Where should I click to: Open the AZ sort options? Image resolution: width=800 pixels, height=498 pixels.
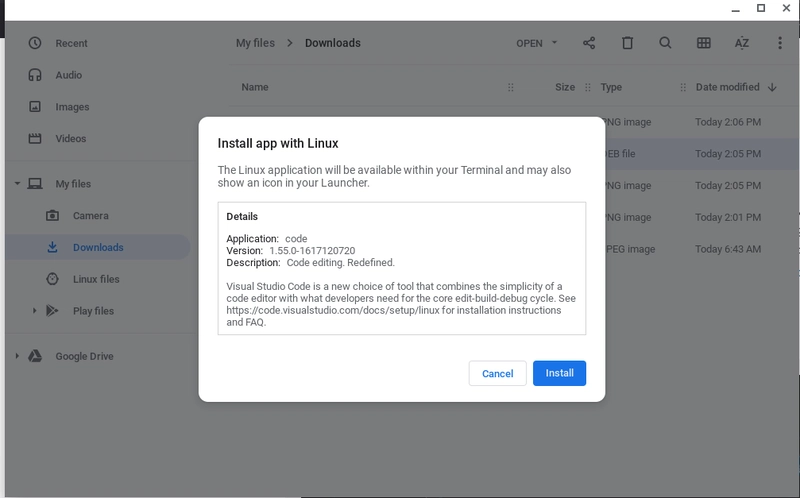[741, 43]
